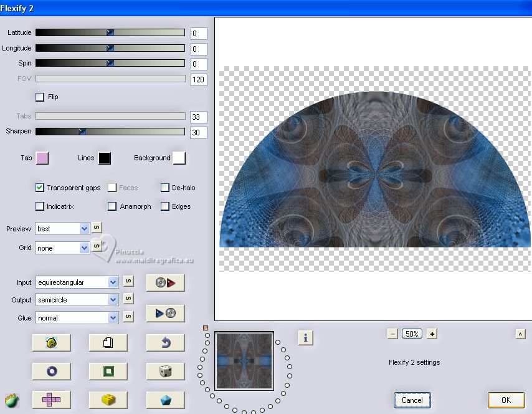
Task: Enable the De-halo checkbox
Action: click(165, 188)
